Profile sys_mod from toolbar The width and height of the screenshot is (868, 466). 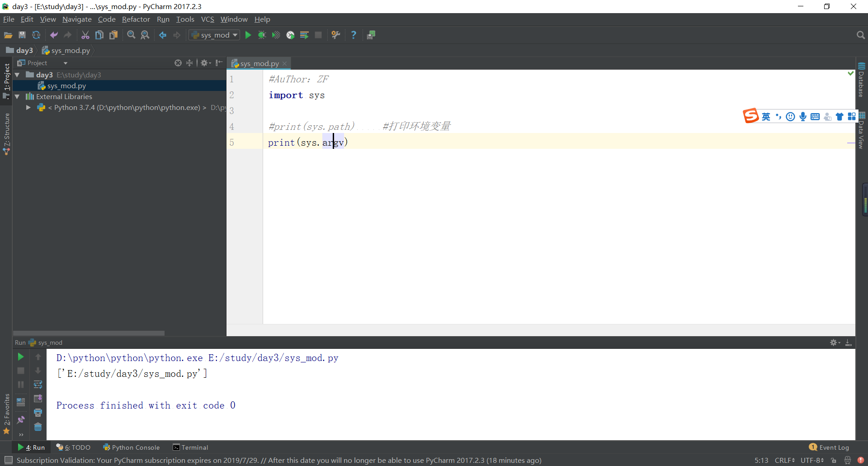coord(290,35)
